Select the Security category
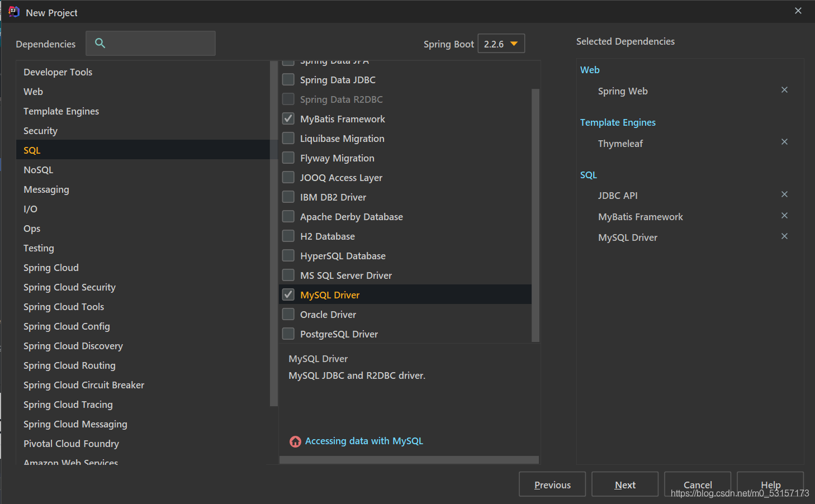 [143, 131]
